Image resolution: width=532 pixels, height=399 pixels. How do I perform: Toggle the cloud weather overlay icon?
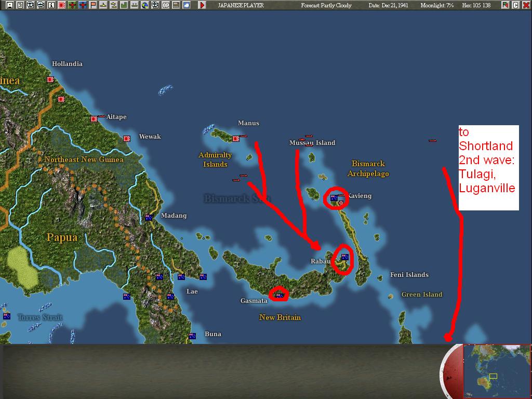187,5
